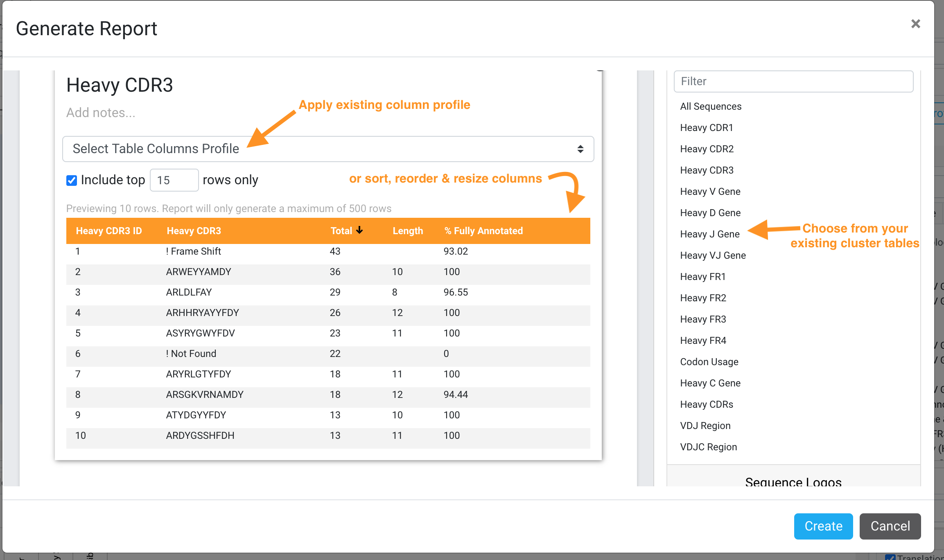
Task: Open Select Table Columns Profile dropdown
Action: pos(328,149)
